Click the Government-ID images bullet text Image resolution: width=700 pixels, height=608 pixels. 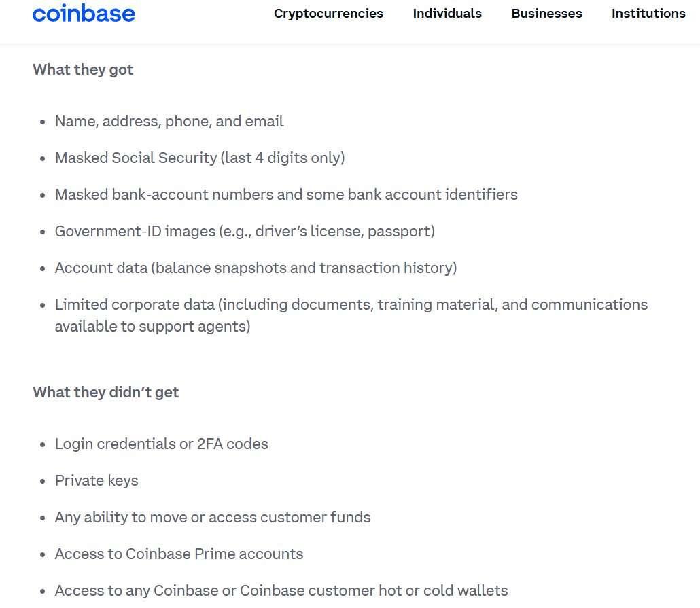point(245,231)
